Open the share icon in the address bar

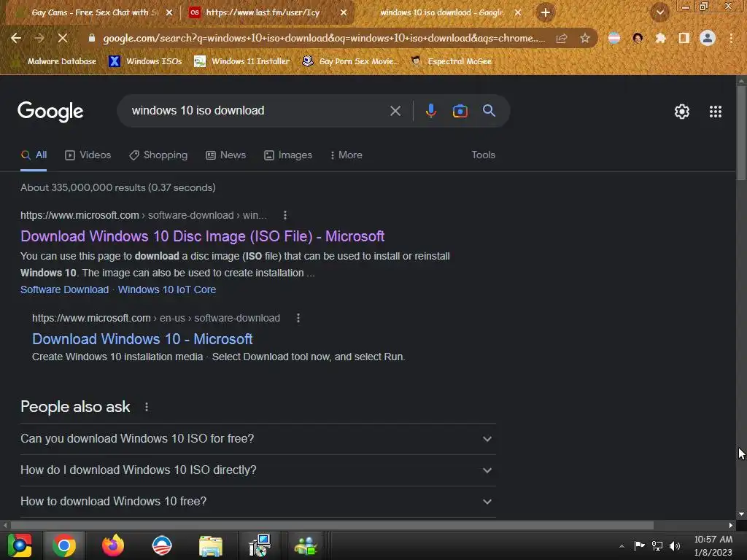(x=562, y=39)
